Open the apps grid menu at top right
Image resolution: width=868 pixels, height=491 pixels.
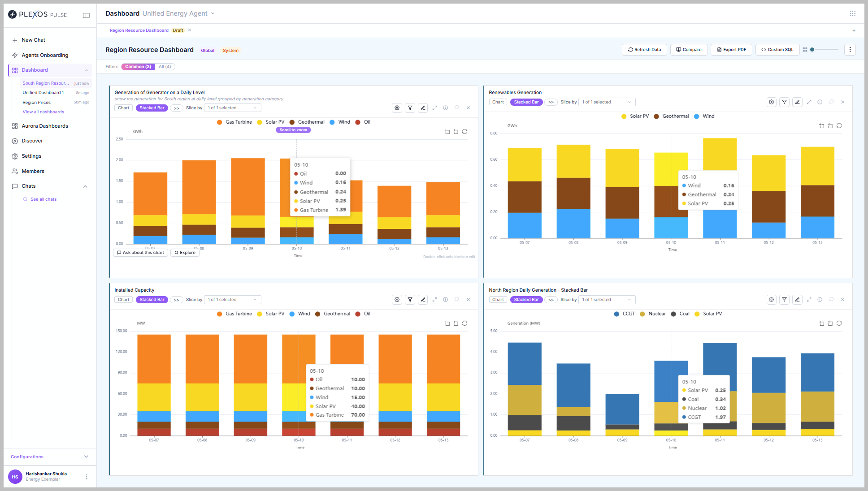853,13
